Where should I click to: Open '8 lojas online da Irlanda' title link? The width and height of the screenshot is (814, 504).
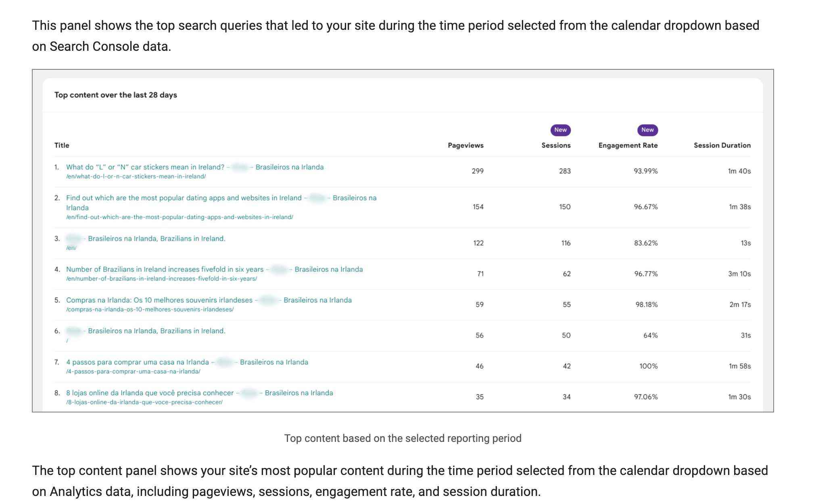(x=200, y=393)
